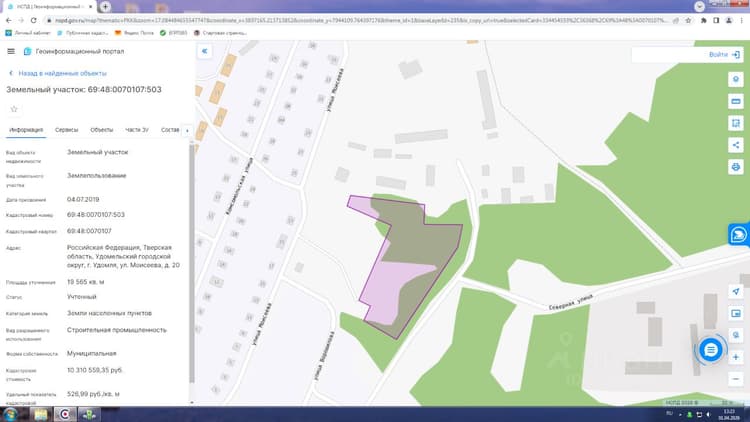Open the round chat assistant button
The width and height of the screenshot is (750, 422).
pyautogui.click(x=711, y=350)
